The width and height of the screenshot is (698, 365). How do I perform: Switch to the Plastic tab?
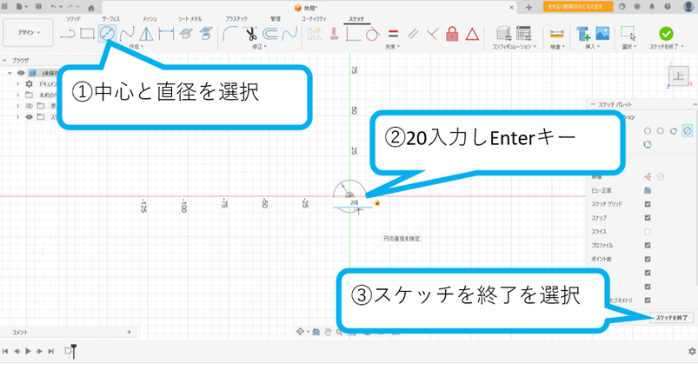click(x=236, y=19)
